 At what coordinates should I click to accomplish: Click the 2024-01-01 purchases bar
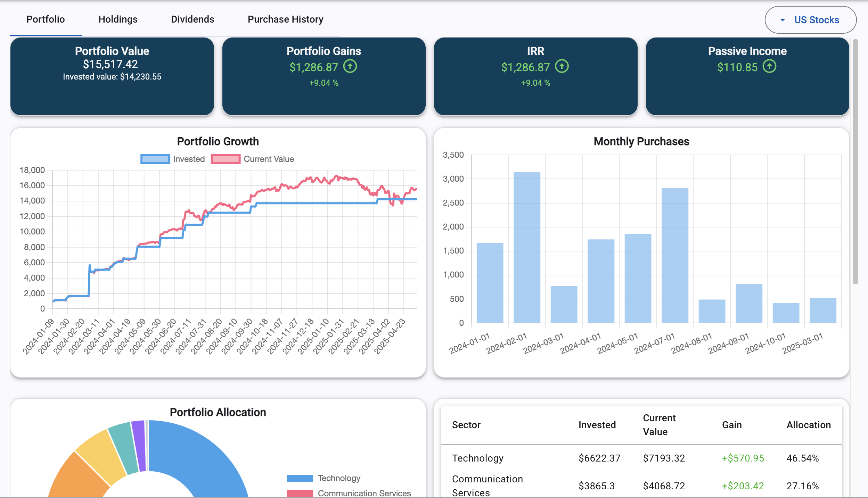pos(490,283)
